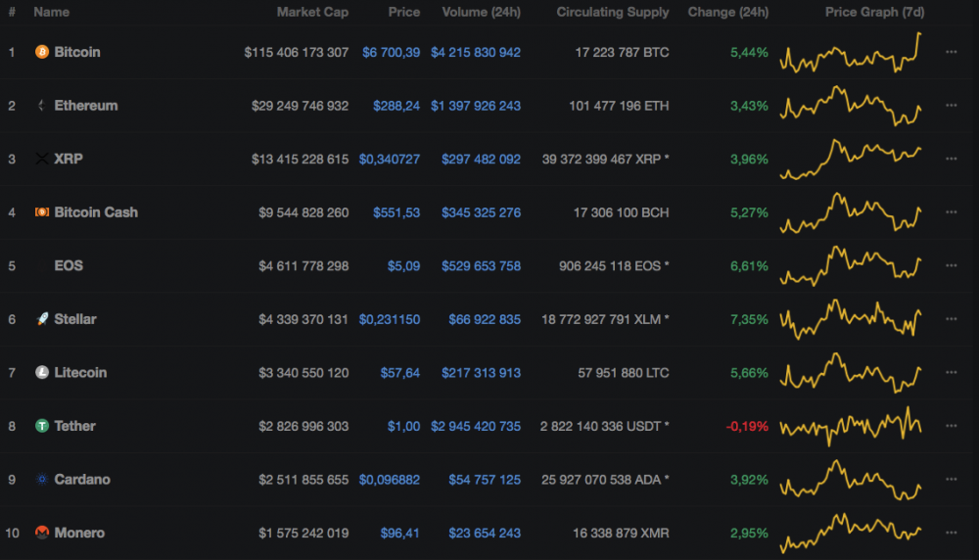Click Tether volume $2 945 420 735

point(475,427)
